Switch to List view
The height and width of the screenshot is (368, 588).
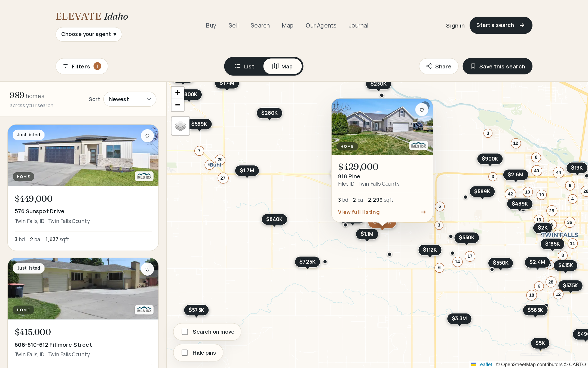pos(244,66)
